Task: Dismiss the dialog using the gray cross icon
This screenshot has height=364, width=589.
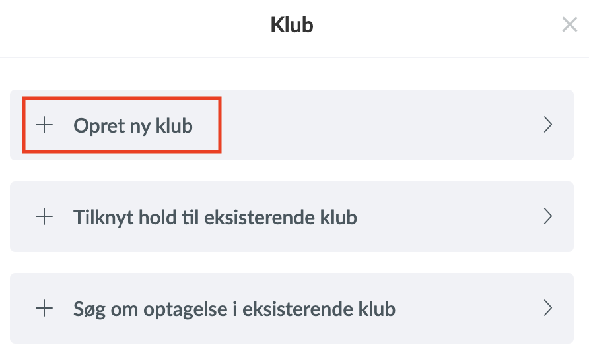Action: pyautogui.click(x=569, y=25)
